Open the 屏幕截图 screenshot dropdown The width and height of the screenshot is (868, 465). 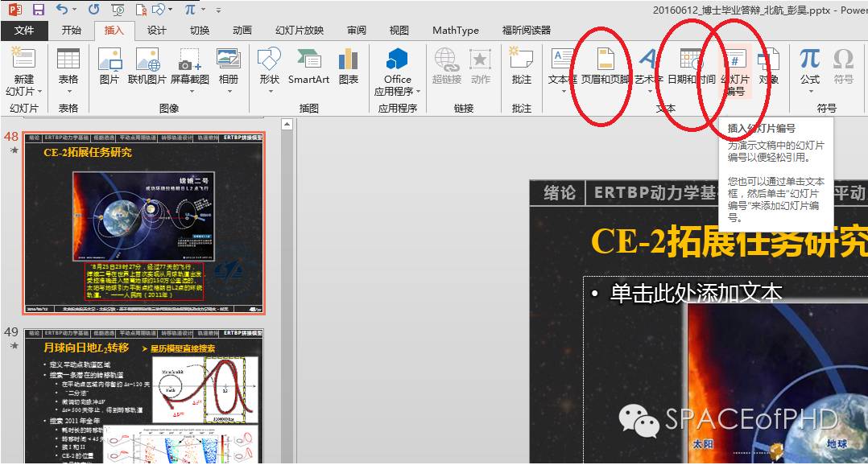pos(190,70)
